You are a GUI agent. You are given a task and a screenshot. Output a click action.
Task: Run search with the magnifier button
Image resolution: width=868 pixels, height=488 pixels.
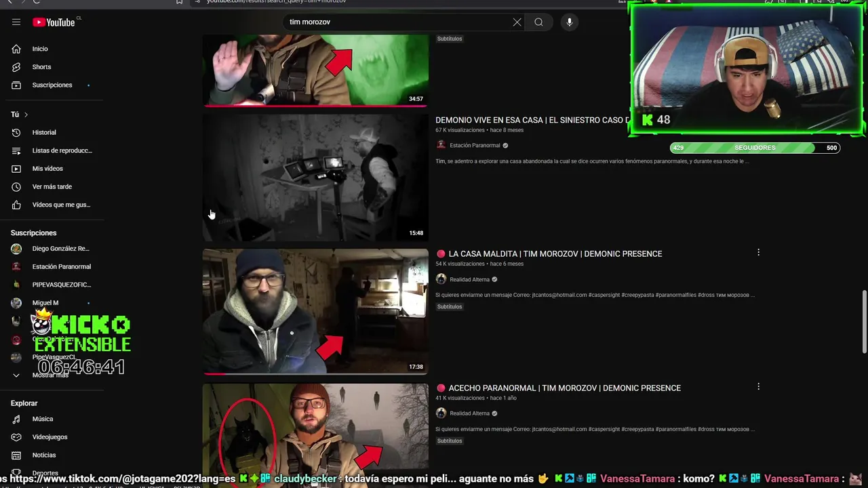(x=538, y=22)
